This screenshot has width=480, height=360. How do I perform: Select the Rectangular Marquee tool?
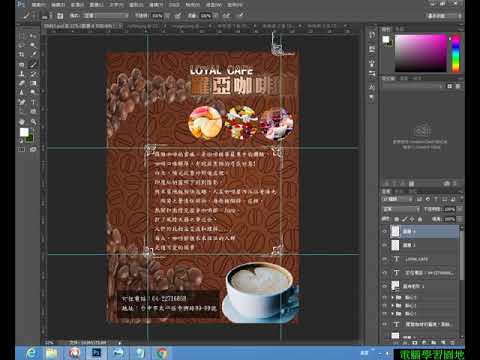(22, 36)
